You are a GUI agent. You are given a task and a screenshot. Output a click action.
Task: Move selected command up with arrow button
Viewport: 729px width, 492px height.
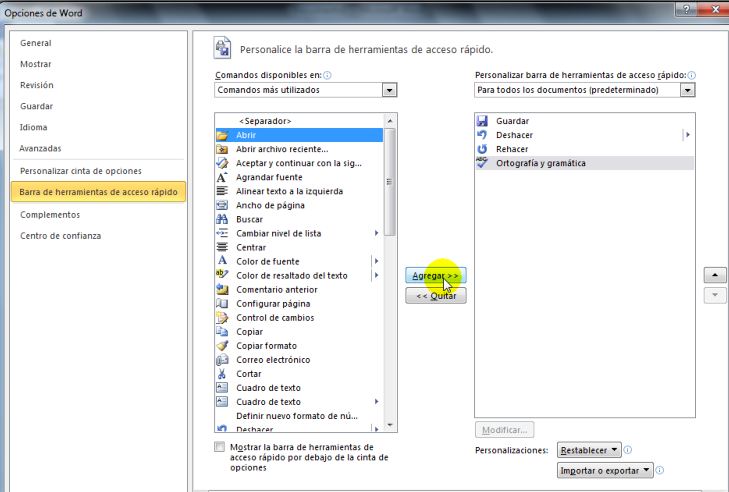(x=715, y=275)
